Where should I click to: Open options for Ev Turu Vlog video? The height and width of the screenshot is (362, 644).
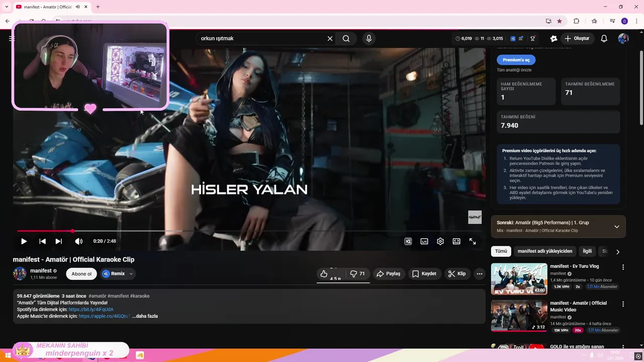tap(623, 267)
